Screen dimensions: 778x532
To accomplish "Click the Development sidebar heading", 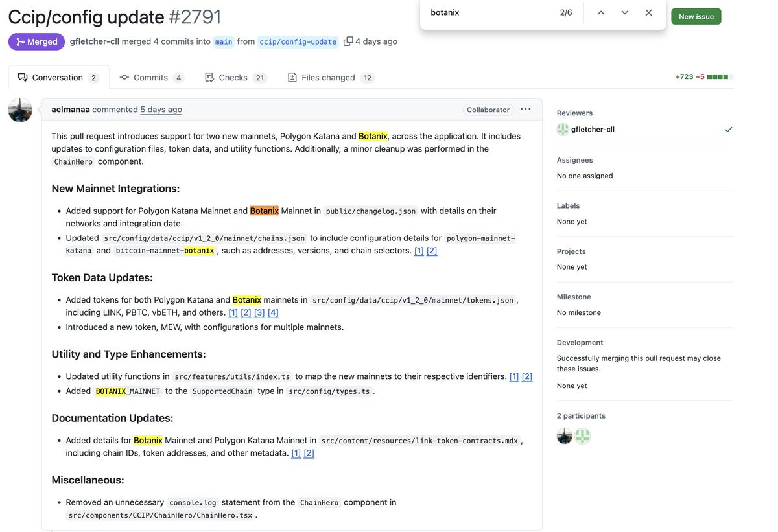I will pos(580,343).
